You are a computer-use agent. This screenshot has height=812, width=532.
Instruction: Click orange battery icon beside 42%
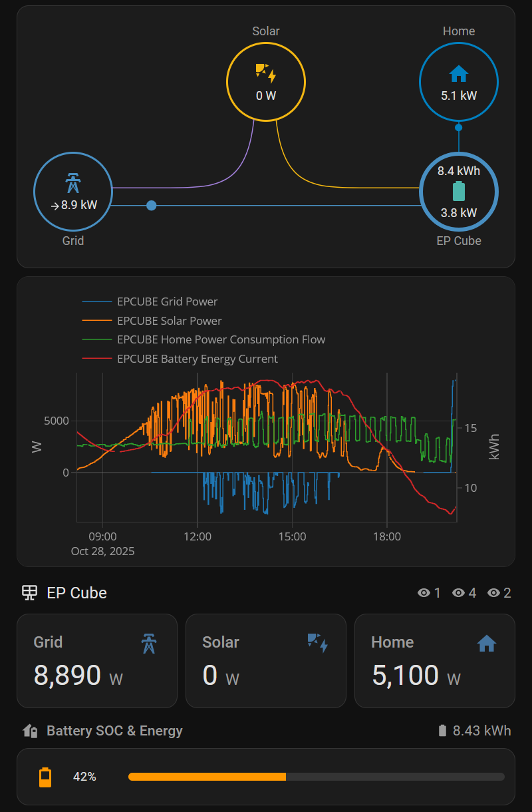[45, 777]
